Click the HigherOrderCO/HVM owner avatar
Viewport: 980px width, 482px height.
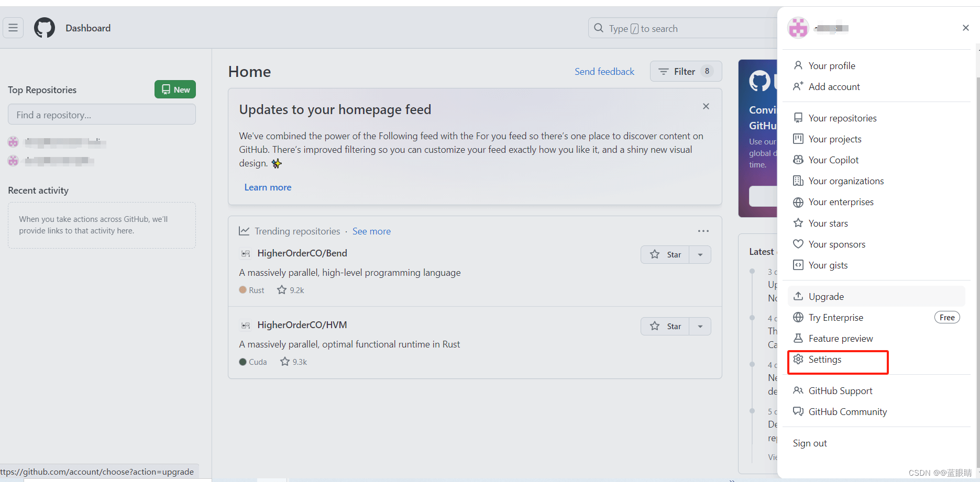tap(245, 326)
